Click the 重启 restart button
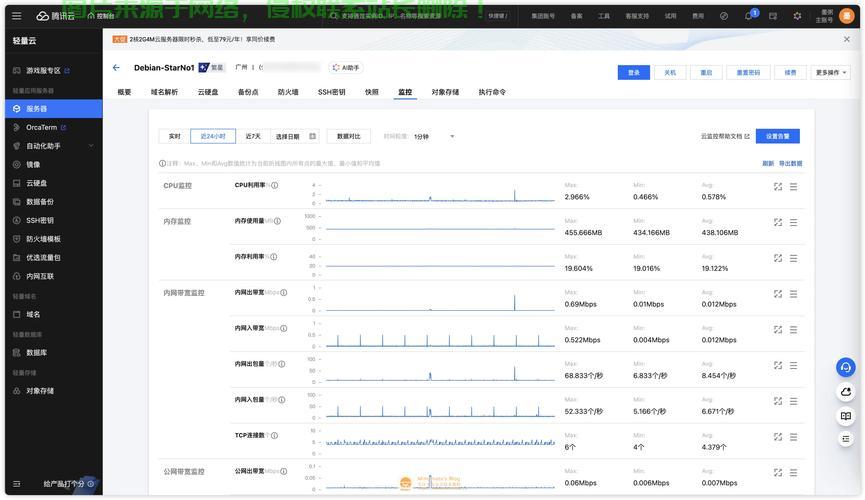 [x=706, y=72]
